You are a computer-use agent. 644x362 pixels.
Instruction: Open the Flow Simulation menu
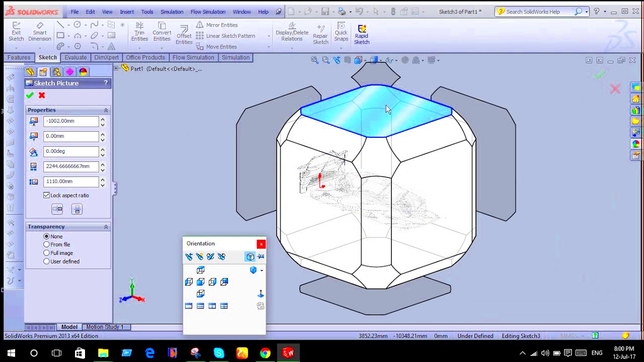point(208,12)
